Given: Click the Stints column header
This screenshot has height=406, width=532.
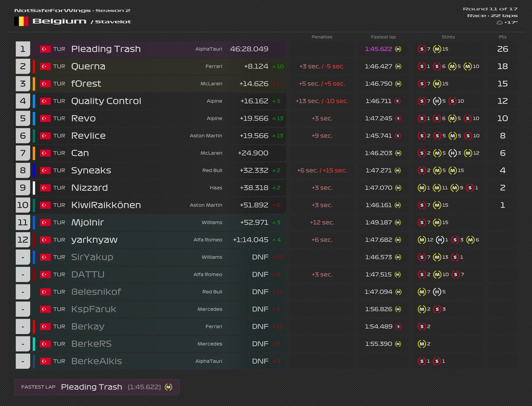Looking at the screenshot, I should (447, 37).
